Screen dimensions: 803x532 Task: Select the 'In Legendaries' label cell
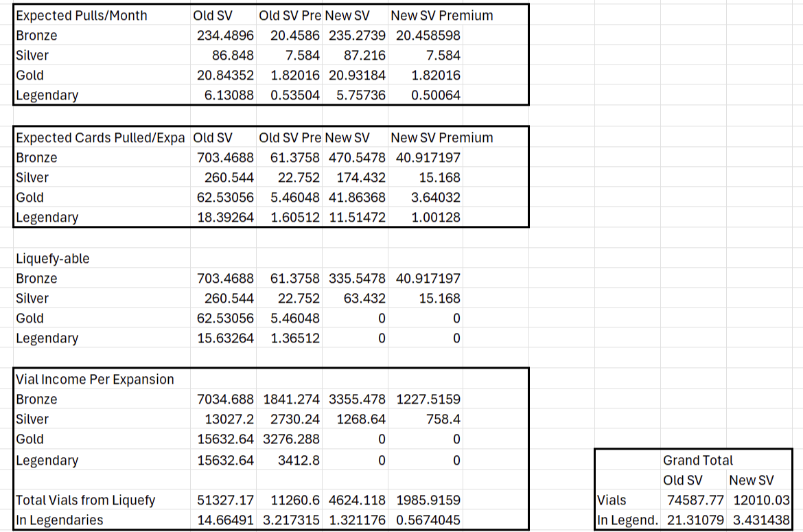(102, 520)
